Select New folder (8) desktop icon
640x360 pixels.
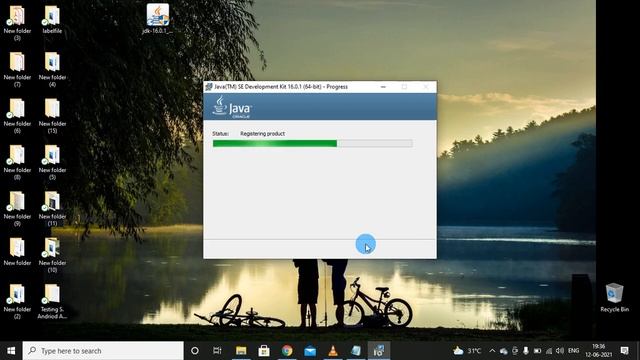tap(17, 162)
